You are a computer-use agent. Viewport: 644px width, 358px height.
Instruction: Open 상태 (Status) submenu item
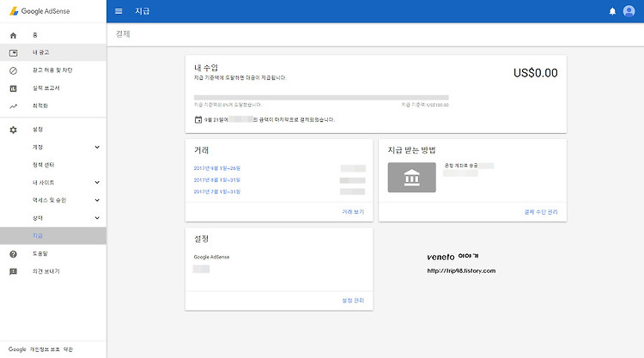pos(53,218)
